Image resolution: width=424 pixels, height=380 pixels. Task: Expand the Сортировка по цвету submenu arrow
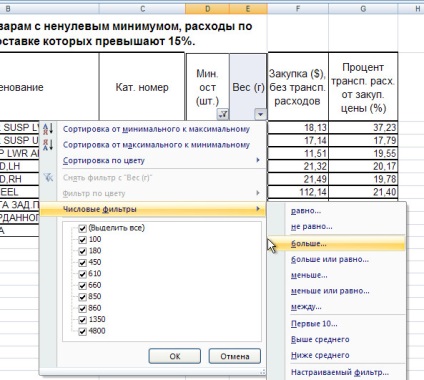click(x=258, y=160)
